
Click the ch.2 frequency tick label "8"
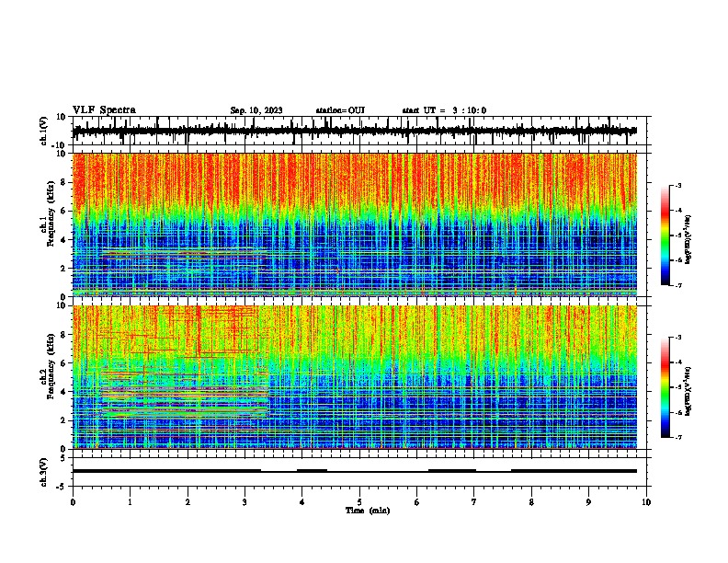63,335
